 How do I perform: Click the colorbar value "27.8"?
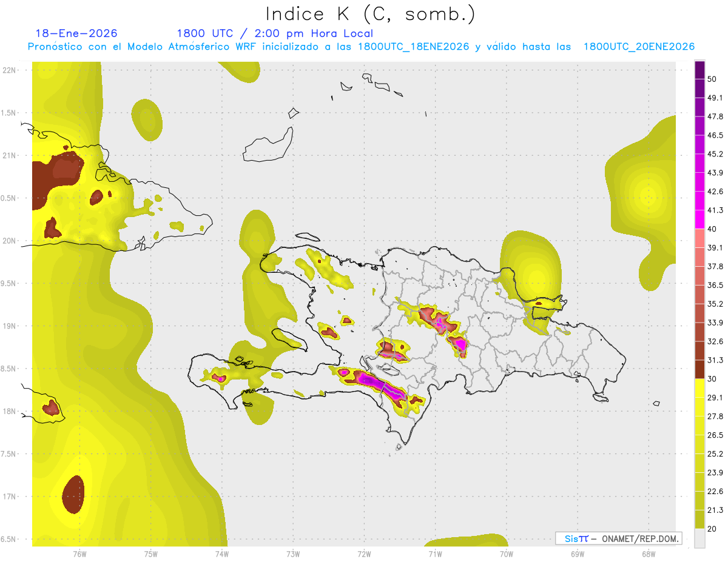(715, 416)
